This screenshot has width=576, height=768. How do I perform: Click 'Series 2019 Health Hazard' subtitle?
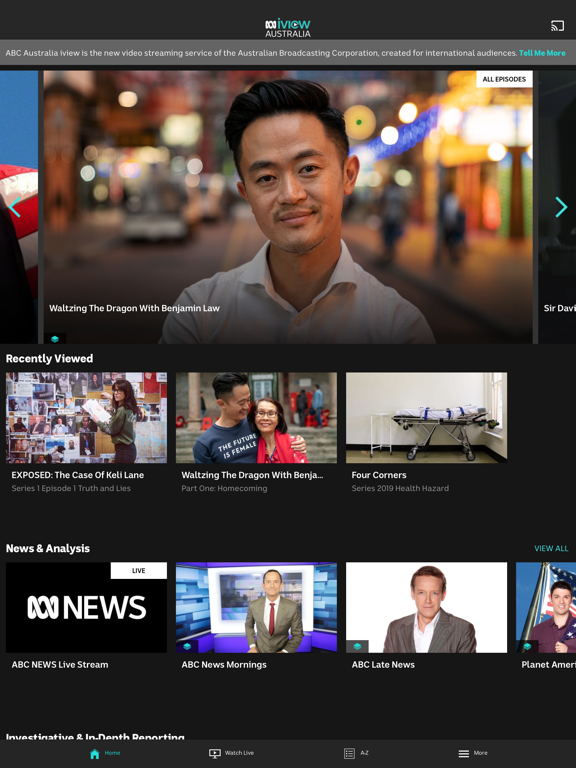click(x=400, y=488)
